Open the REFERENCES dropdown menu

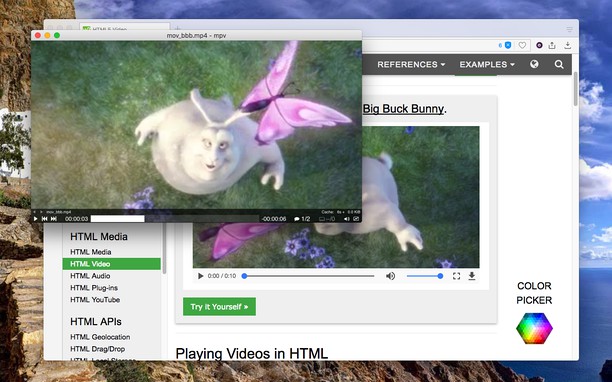click(x=411, y=64)
